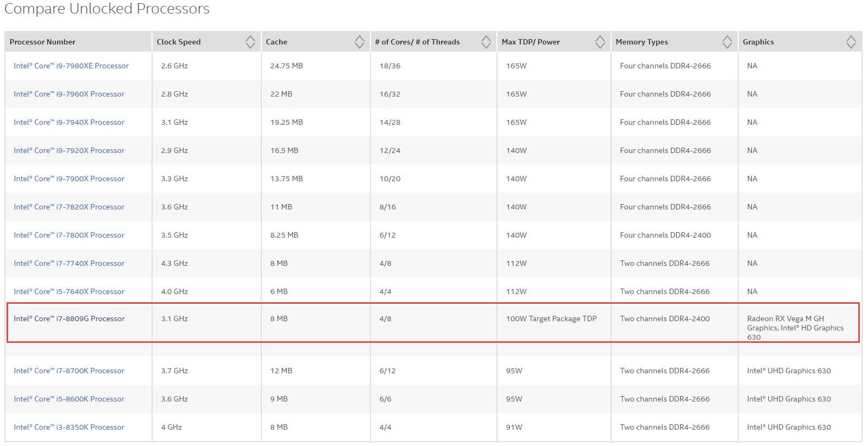Viewport: 868px width, 446px height.
Task: Open Intel Core i9-7920X Processor link
Action: coord(69,150)
